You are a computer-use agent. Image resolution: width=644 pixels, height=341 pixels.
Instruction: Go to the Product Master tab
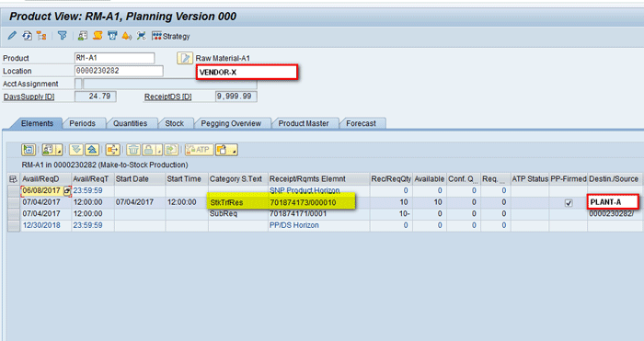[x=304, y=123]
